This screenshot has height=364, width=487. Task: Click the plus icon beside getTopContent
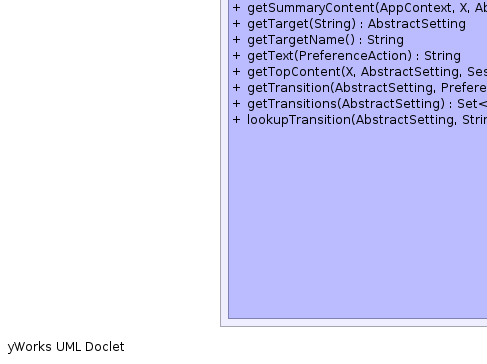(x=236, y=72)
